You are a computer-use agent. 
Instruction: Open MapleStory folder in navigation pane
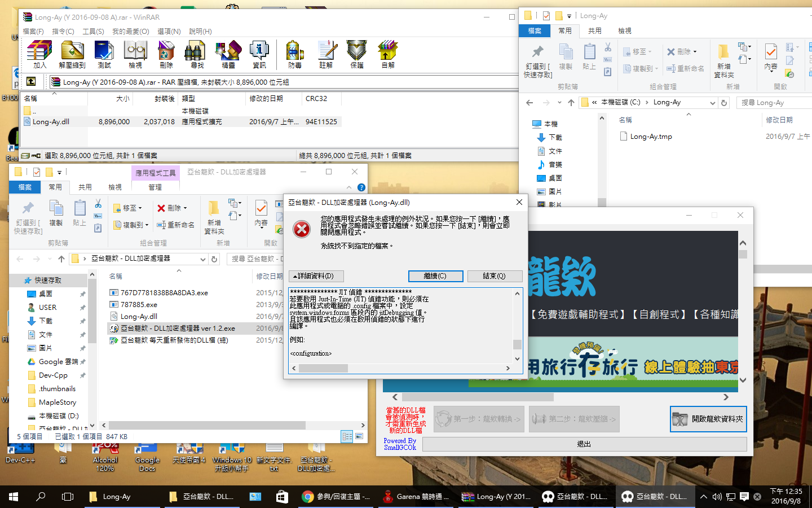[57, 402]
